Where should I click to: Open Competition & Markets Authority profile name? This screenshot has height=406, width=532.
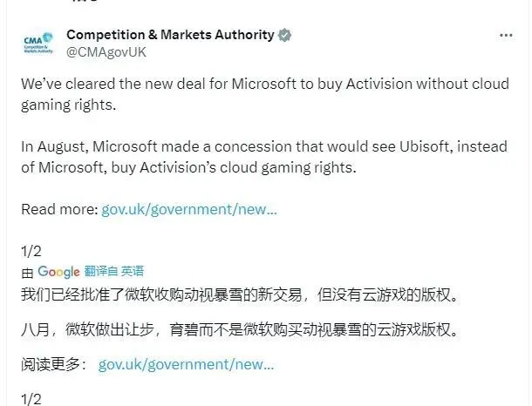170,35
